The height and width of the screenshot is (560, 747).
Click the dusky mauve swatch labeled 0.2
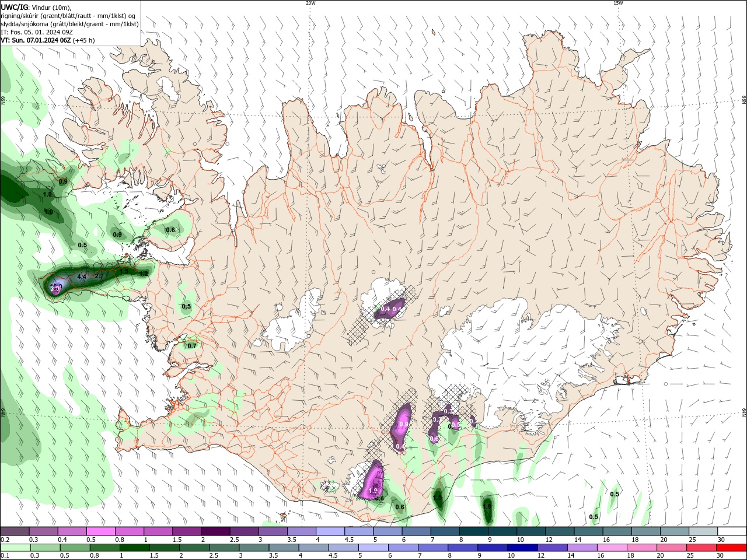click(15, 531)
